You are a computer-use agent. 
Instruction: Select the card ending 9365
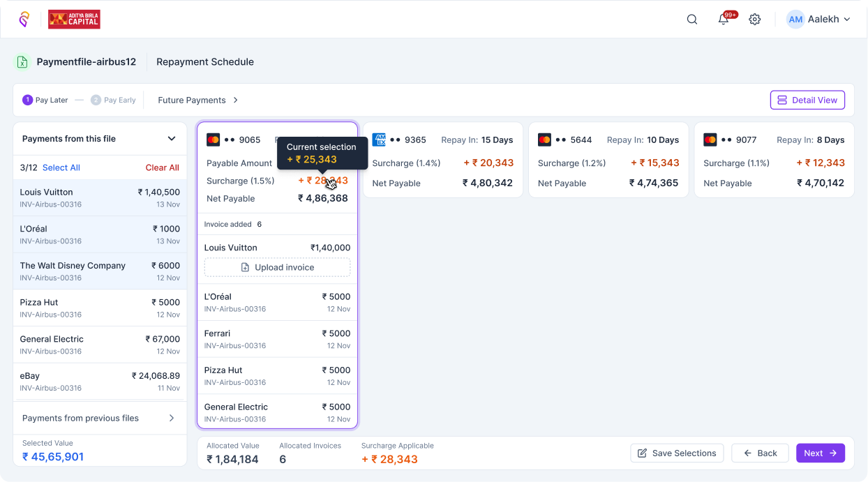(443, 160)
